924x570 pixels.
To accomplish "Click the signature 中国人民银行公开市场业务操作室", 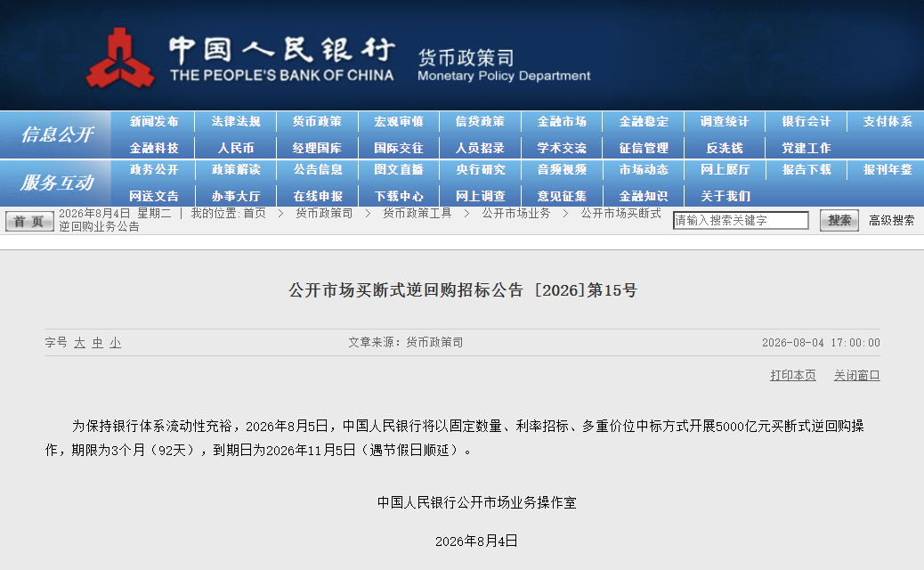I will click(x=477, y=502).
